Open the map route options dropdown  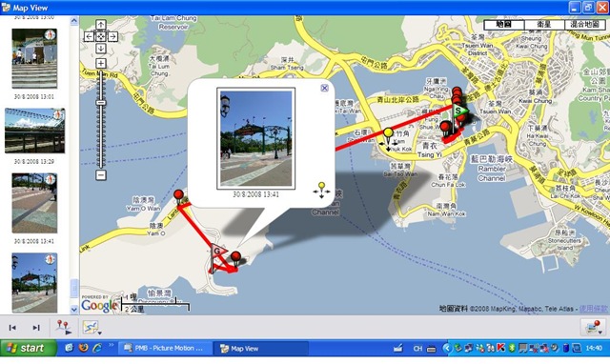click(x=92, y=328)
